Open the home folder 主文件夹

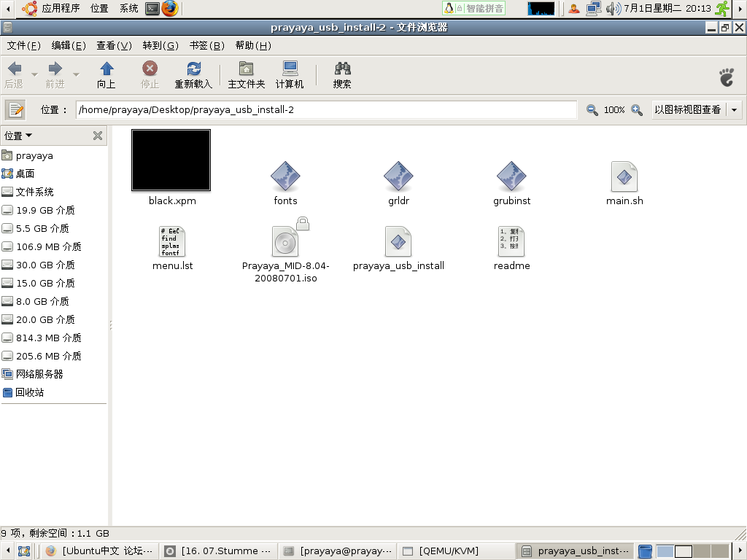point(246,75)
